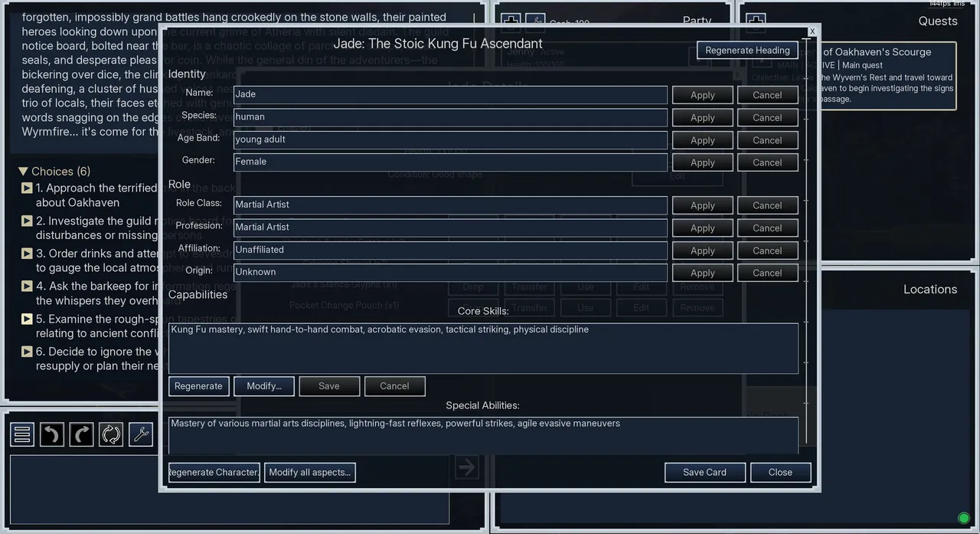Click the Role Class input field

point(450,205)
